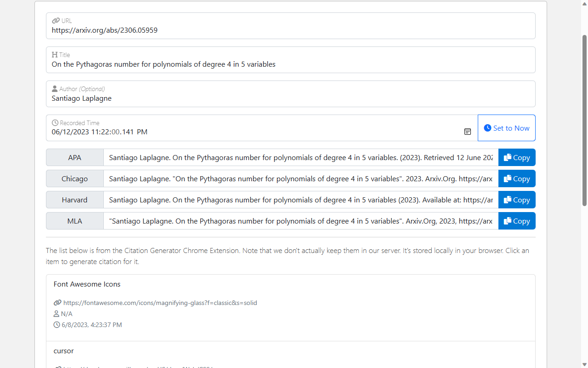Copy the MLA citation
The height and width of the screenshot is (368, 588).
coord(517,221)
